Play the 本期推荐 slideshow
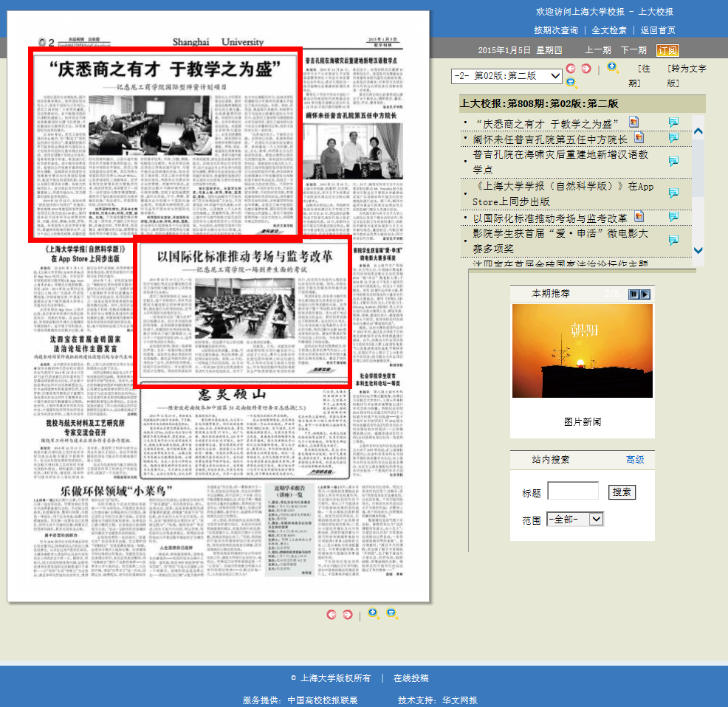This screenshot has height=707, width=728. 645,294
